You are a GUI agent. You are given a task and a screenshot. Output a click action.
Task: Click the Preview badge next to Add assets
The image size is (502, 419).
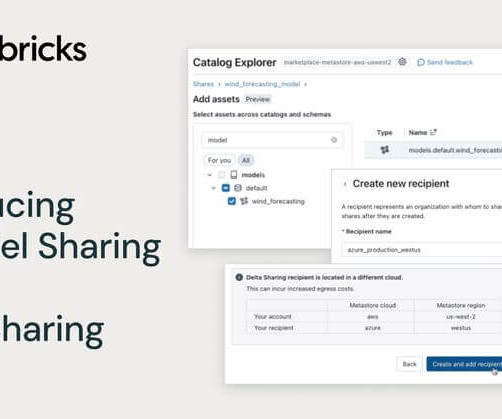(258, 99)
